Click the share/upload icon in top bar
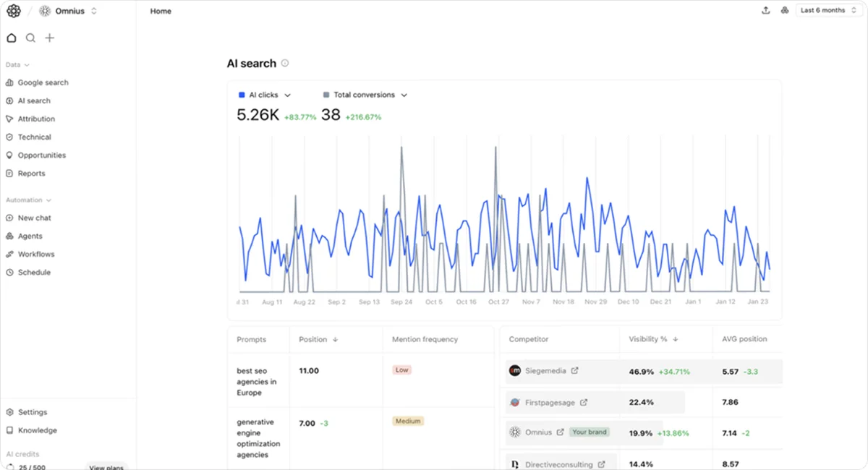Viewport: 868px width, 470px height. coord(766,10)
